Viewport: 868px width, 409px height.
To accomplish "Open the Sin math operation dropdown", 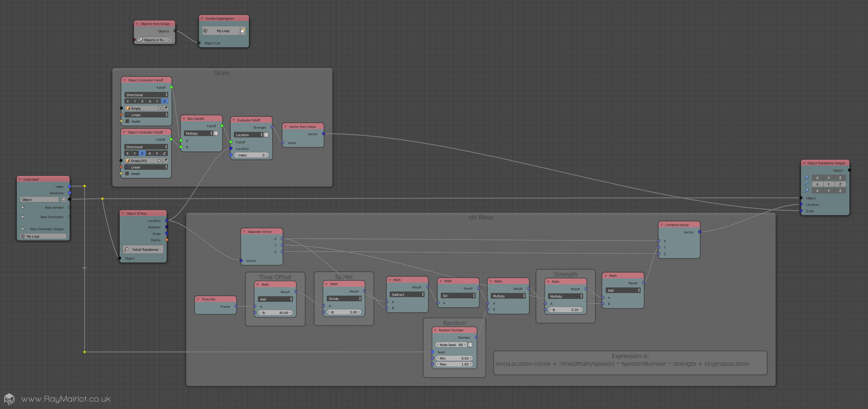I will pos(458,296).
